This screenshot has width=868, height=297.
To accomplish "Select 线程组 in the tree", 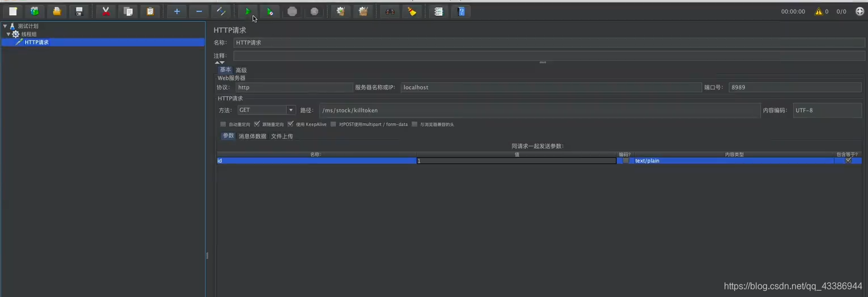I will pos(29,34).
